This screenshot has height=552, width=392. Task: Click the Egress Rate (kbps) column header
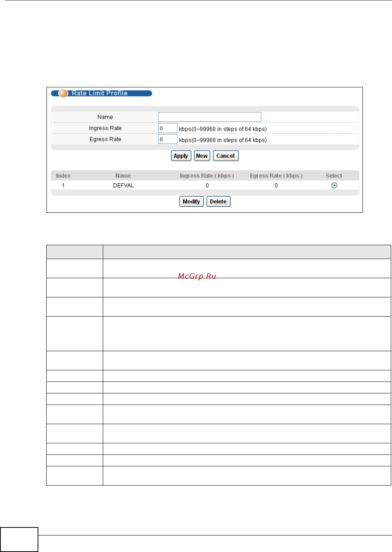tap(276, 176)
